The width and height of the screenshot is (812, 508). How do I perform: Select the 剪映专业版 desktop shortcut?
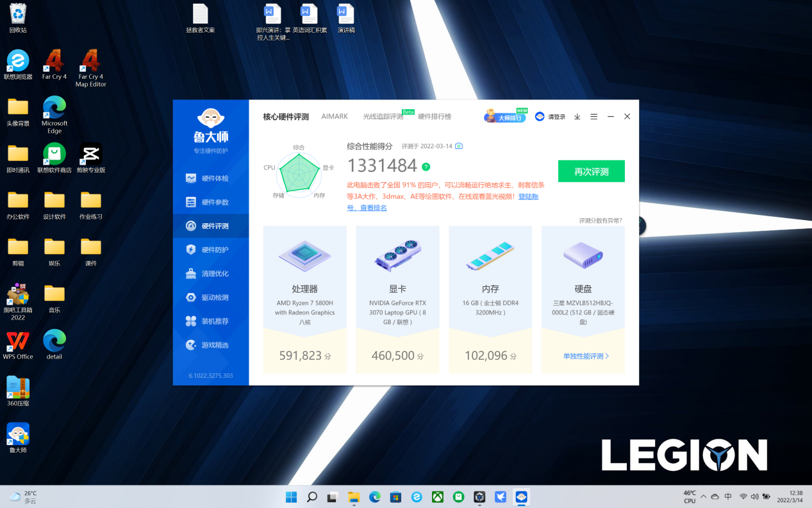pyautogui.click(x=91, y=158)
